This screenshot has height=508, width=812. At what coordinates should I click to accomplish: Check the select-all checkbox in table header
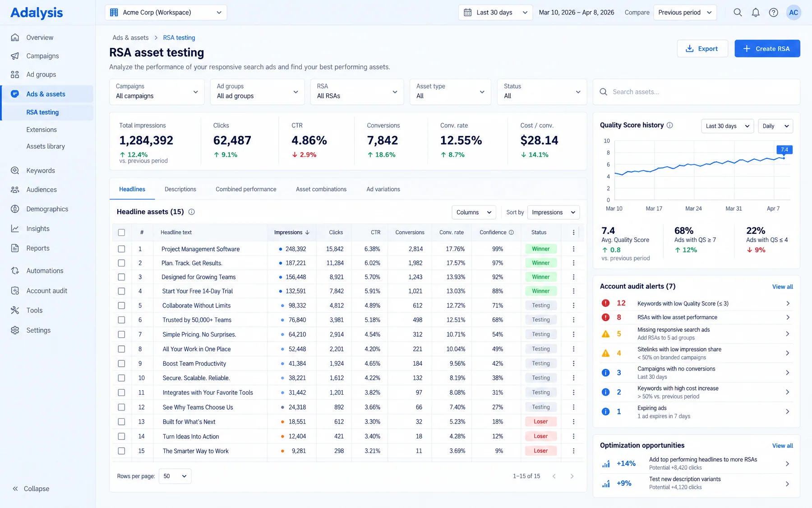tap(121, 233)
